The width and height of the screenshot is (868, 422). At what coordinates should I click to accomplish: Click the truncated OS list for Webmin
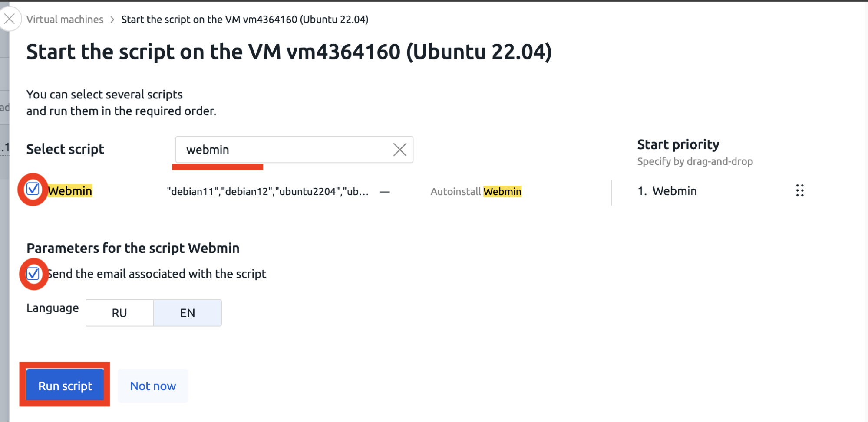tap(268, 191)
